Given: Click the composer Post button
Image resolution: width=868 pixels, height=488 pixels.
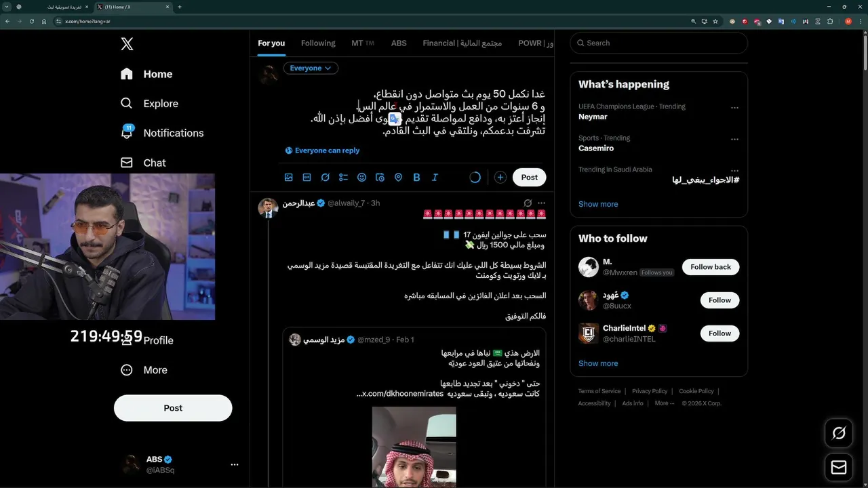Looking at the screenshot, I should 530,178.
